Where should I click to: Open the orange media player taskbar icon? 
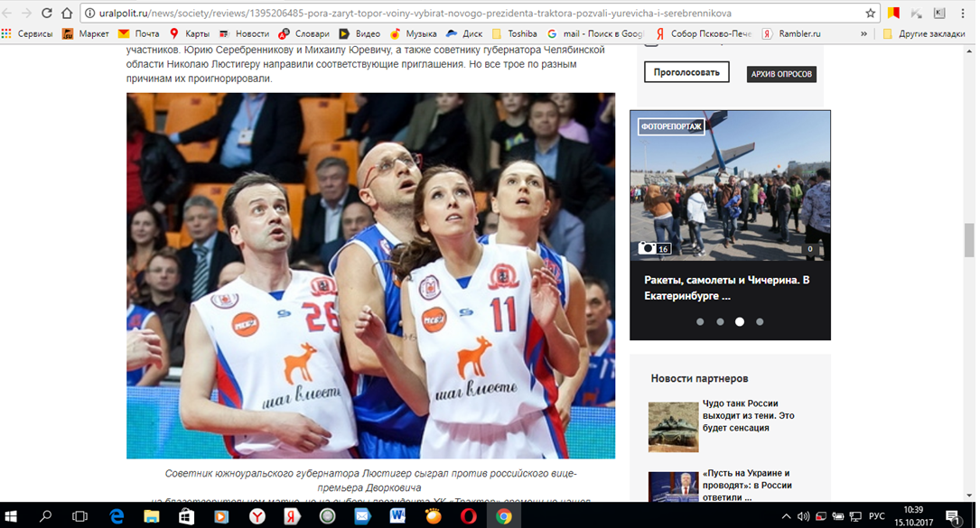point(221,516)
